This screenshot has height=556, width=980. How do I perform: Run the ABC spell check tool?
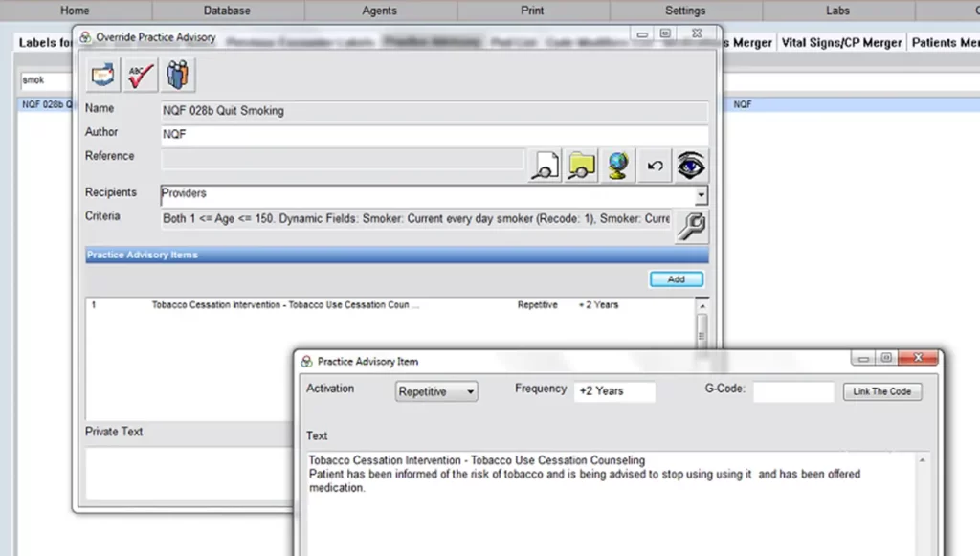coord(140,73)
